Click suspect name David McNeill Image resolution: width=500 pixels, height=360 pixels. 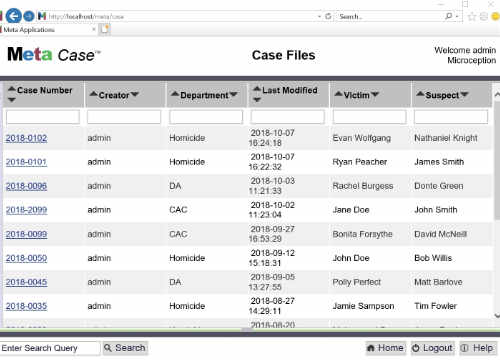pyautogui.click(x=440, y=234)
